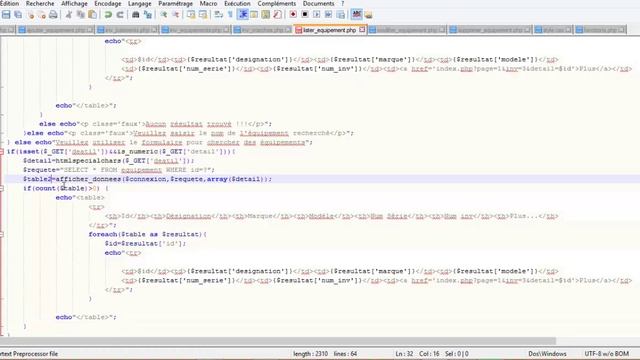Undo with the green arrow icon
This screenshot has height=360, width=640.
(x=108, y=15)
